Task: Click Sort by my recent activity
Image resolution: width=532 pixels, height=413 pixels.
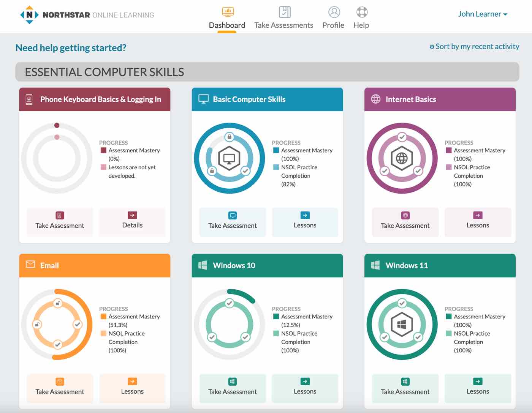Action: [x=474, y=46]
